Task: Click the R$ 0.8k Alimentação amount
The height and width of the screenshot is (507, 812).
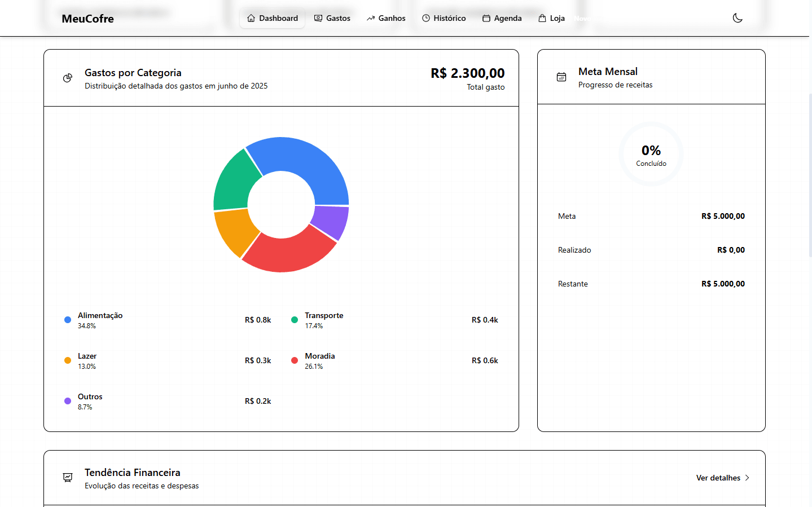Action: coord(258,320)
